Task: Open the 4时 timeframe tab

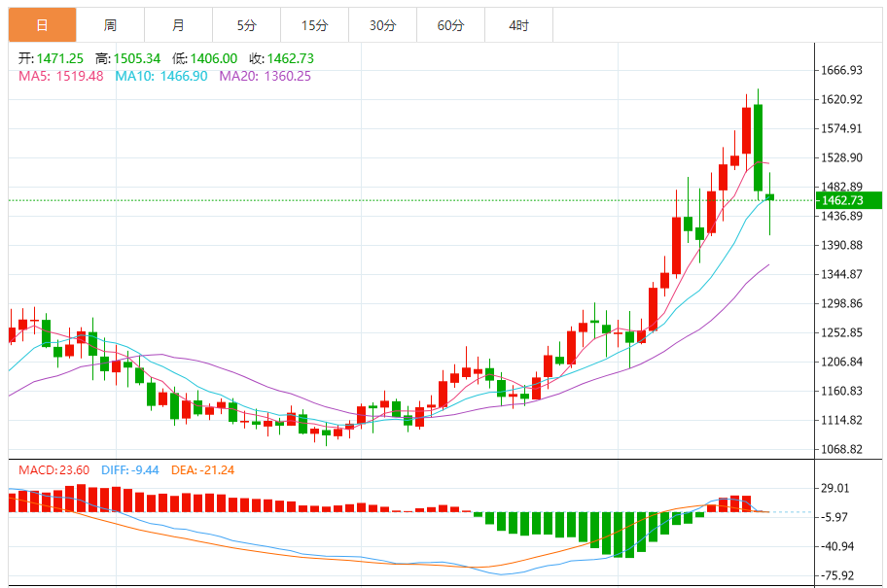Action: tap(518, 25)
